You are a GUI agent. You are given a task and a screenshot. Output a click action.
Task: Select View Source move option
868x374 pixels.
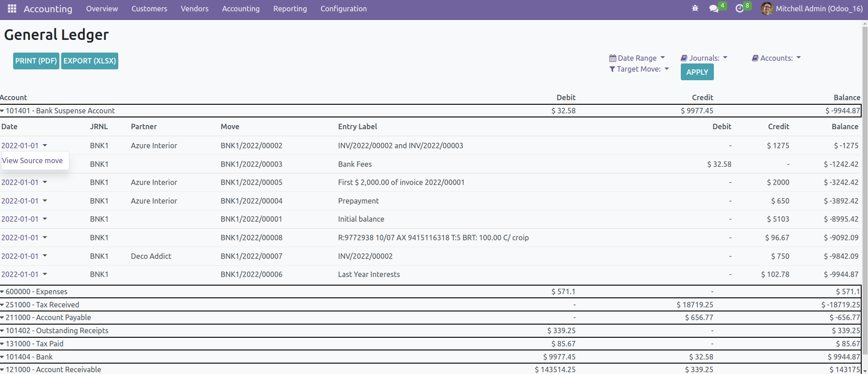[x=33, y=160]
